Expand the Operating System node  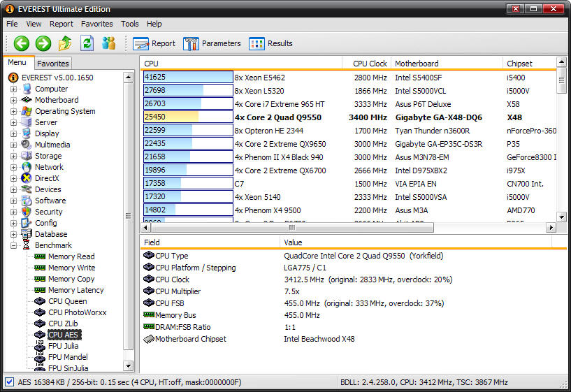(x=13, y=111)
